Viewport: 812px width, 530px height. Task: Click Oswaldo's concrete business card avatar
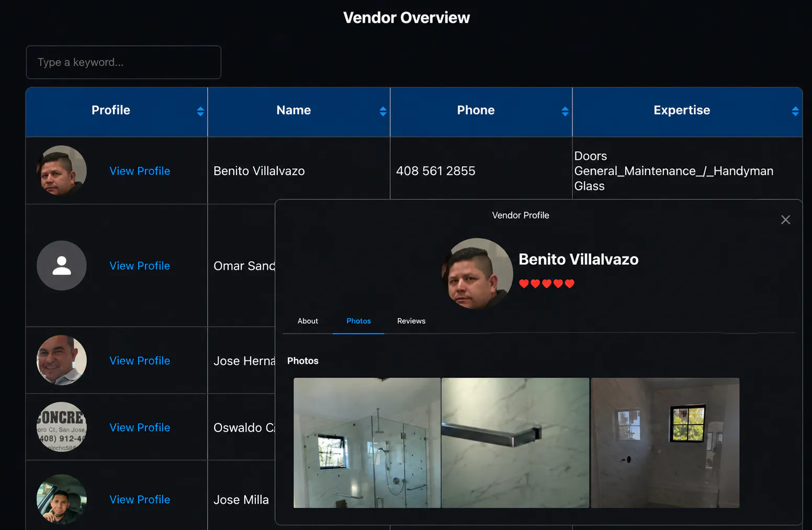coord(62,427)
